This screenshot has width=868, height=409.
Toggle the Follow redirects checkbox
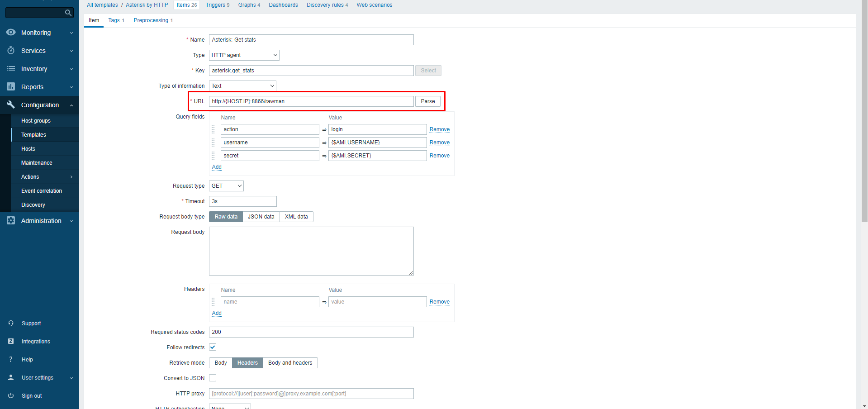point(213,347)
